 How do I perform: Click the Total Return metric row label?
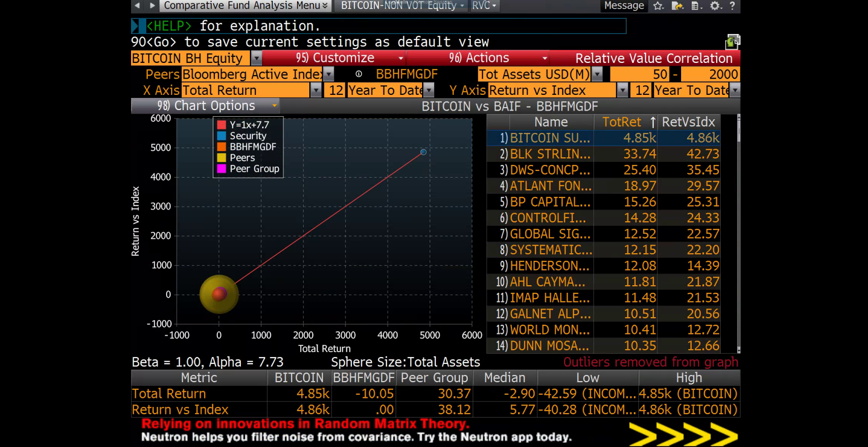coord(169,394)
